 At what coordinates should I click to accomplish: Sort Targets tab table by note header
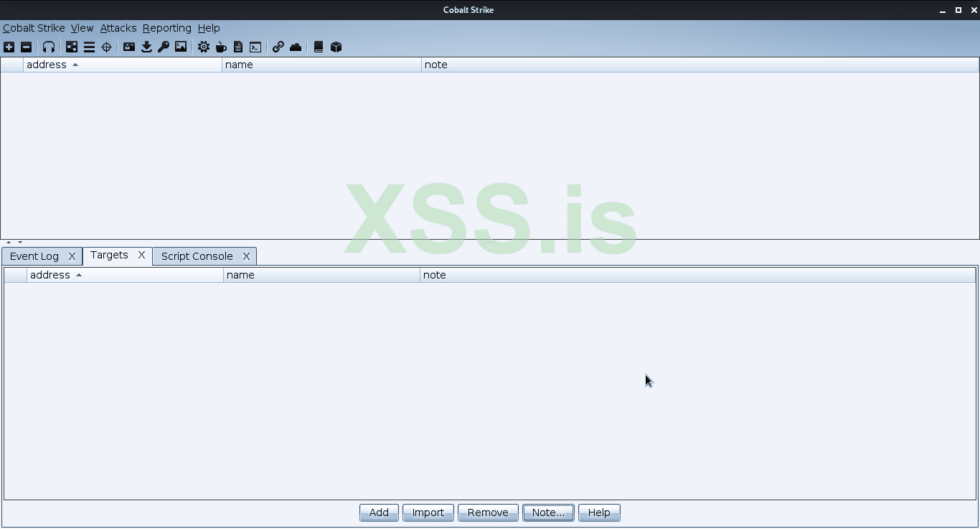point(698,275)
